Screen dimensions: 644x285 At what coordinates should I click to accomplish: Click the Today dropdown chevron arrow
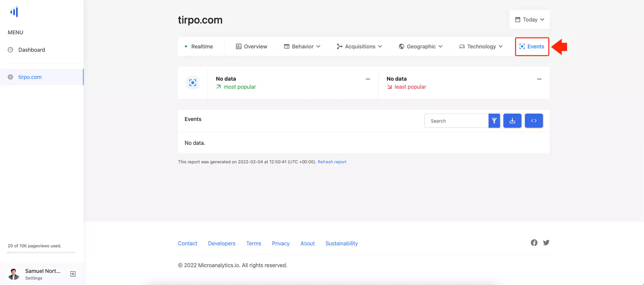coord(542,19)
